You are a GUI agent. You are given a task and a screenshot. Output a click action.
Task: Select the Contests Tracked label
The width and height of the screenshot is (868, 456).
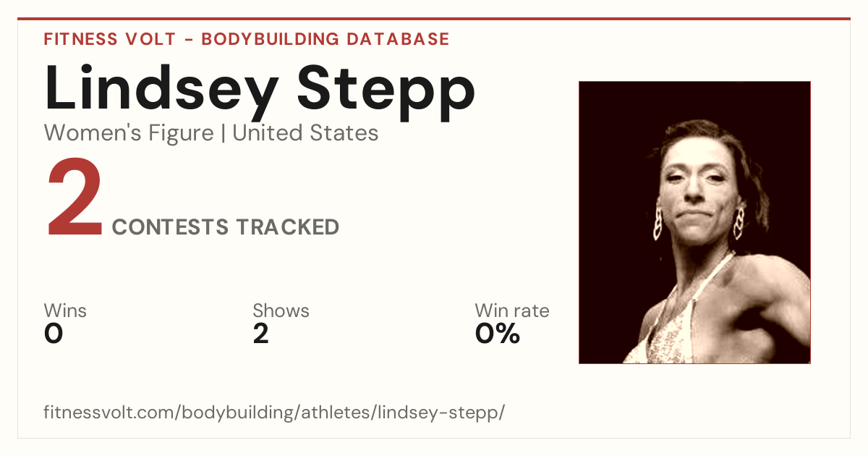click(226, 227)
